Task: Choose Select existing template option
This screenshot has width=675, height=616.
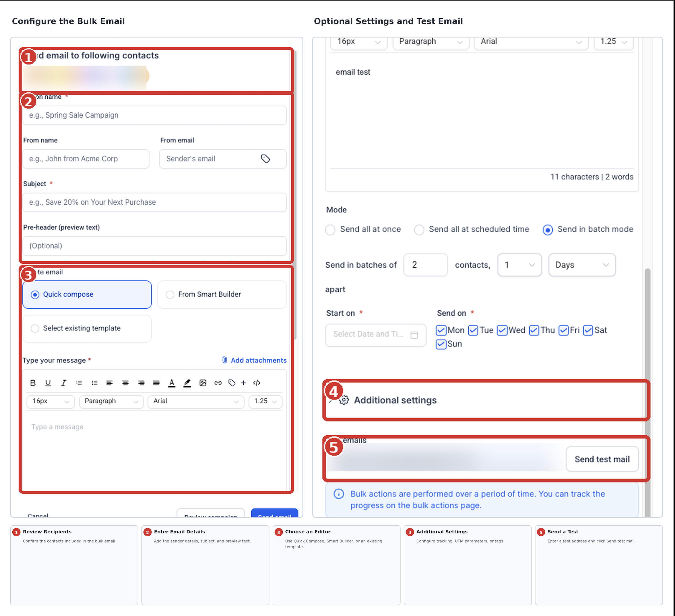Action: (x=87, y=329)
